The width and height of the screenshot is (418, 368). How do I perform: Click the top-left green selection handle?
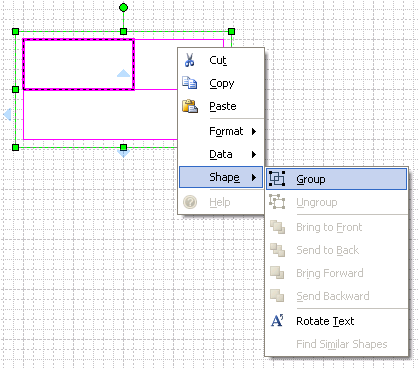pos(15,31)
